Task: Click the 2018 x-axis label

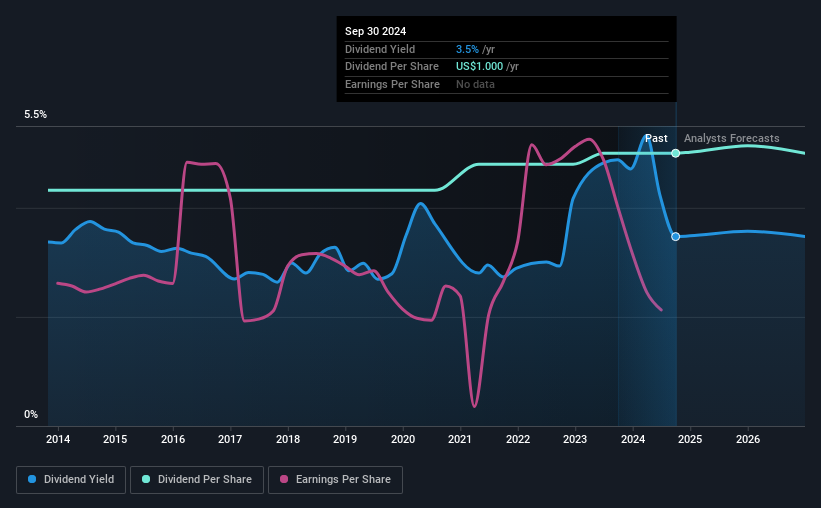Action: click(x=288, y=439)
